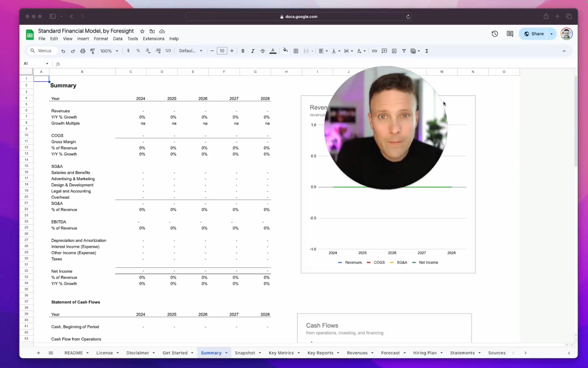Collapse the toolbar with caret icon
Image resolution: width=588 pixels, height=368 pixels.
click(564, 51)
